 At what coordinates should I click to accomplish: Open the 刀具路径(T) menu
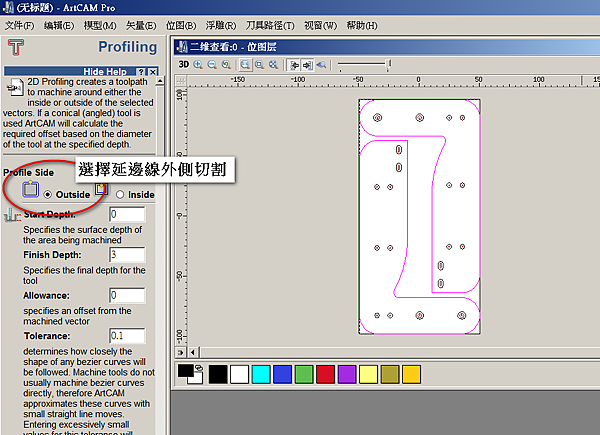pyautogui.click(x=270, y=26)
